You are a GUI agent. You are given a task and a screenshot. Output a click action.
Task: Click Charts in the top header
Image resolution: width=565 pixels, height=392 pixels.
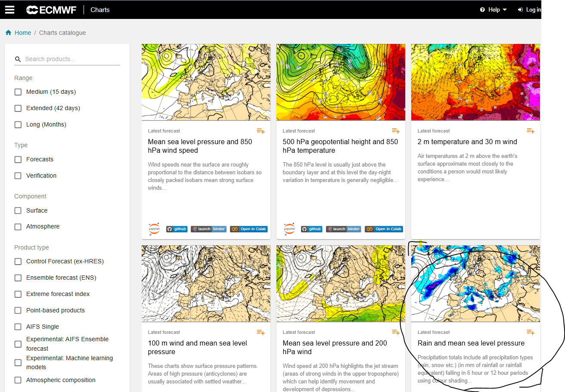(x=100, y=9)
